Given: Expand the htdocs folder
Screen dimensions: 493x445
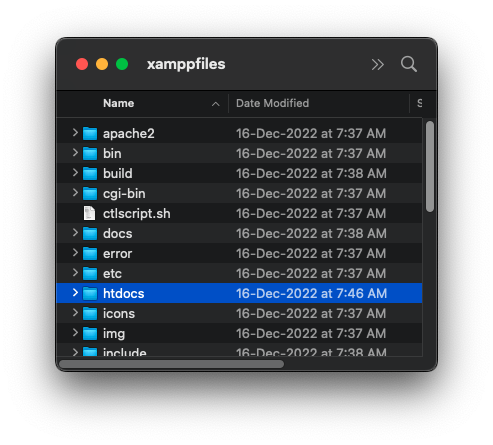Looking at the screenshot, I should click(x=75, y=293).
